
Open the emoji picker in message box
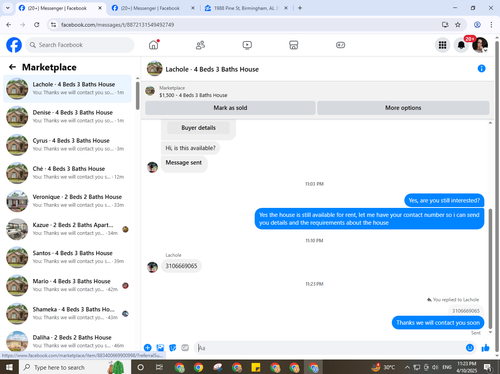470,348
